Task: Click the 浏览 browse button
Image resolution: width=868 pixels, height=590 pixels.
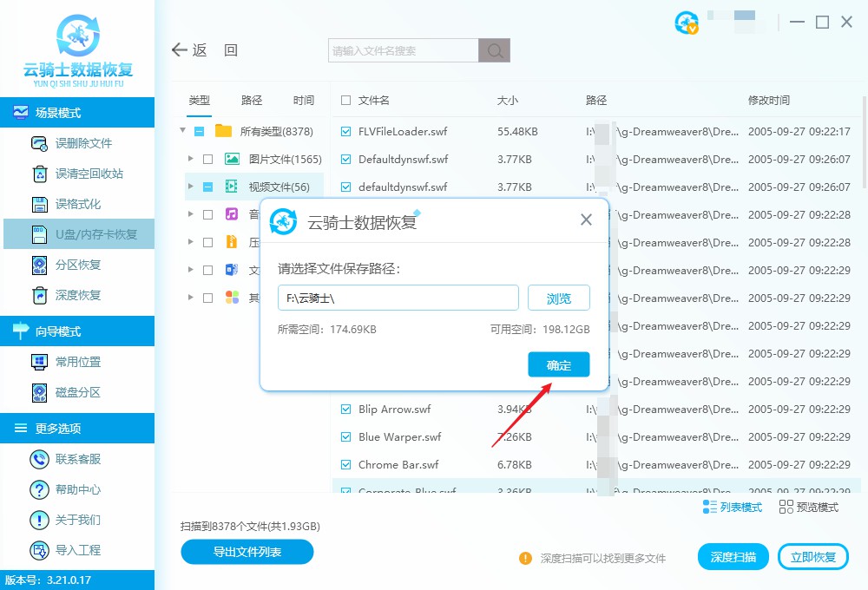Action: (558, 298)
